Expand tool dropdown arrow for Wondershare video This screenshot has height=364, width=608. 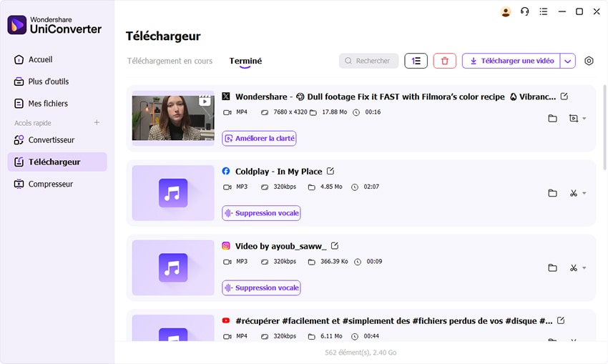(584, 118)
